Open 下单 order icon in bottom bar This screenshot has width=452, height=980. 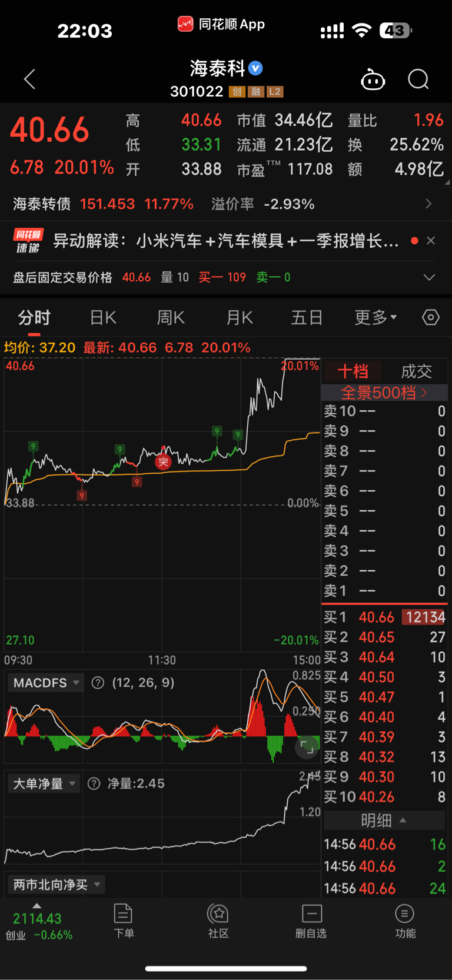(x=123, y=921)
